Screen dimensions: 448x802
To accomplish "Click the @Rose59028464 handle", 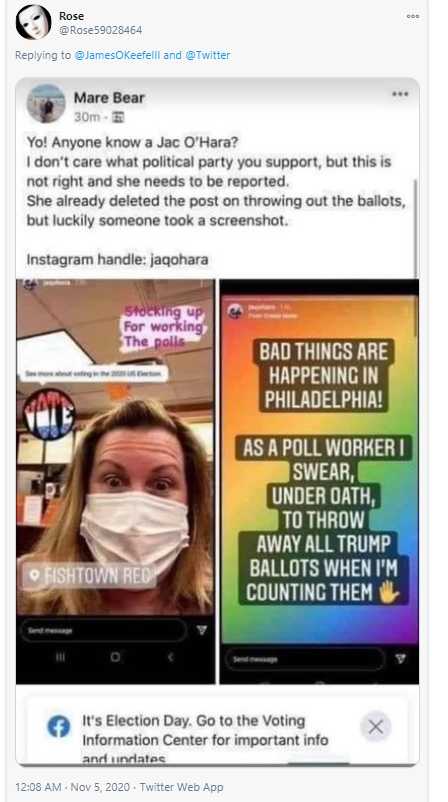I will click(100, 30).
